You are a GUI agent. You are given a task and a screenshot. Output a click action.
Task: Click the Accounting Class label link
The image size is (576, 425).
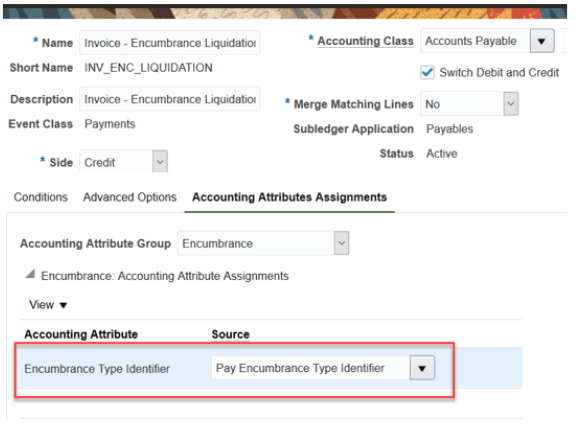365,41
